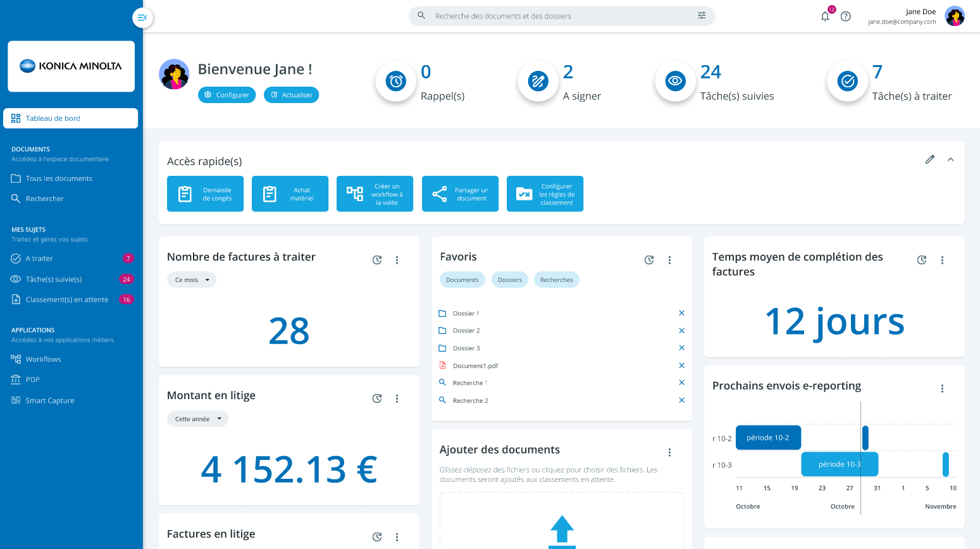This screenshot has width=980, height=549.
Task: Click the période 10-3 timeline bar
Action: [839, 464]
